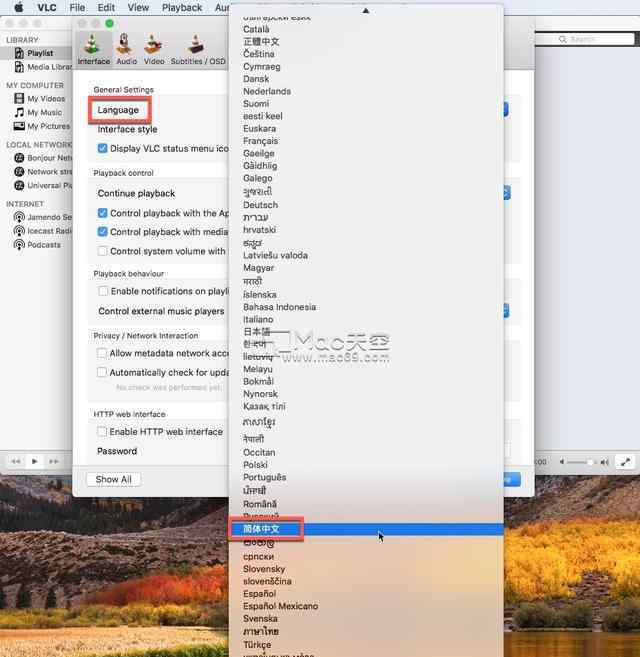Open My Videos in the sidebar
640x657 pixels.
click(40, 98)
